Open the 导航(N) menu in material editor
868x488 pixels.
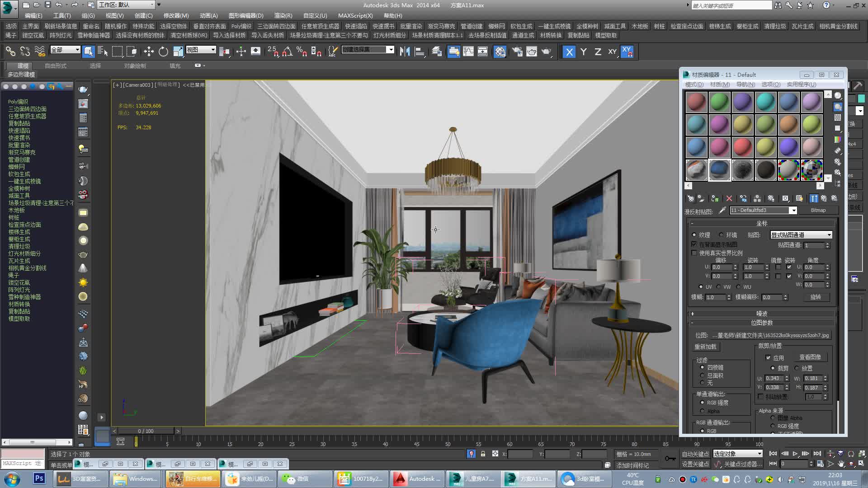click(745, 84)
